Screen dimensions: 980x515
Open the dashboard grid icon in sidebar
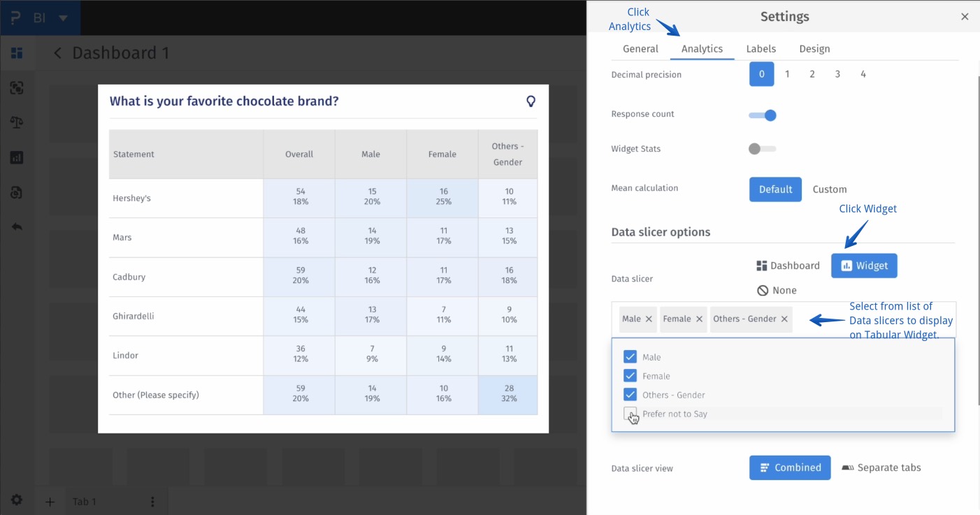(x=17, y=53)
